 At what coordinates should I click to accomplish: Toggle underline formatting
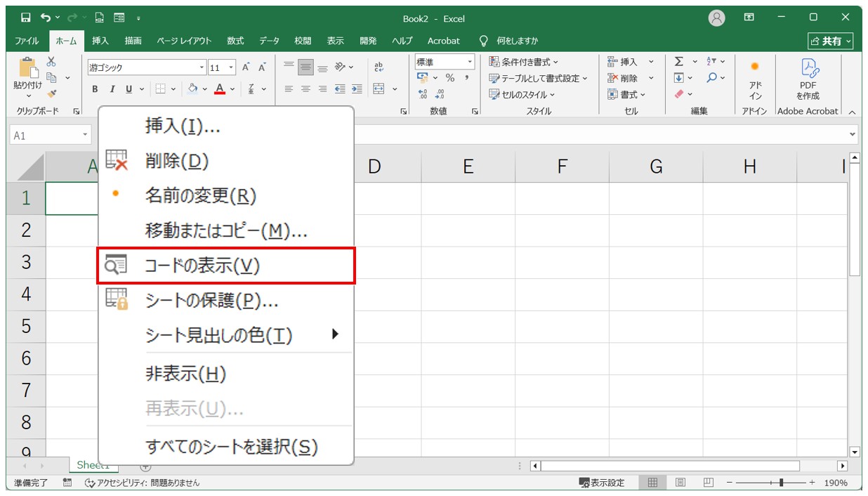coord(129,89)
